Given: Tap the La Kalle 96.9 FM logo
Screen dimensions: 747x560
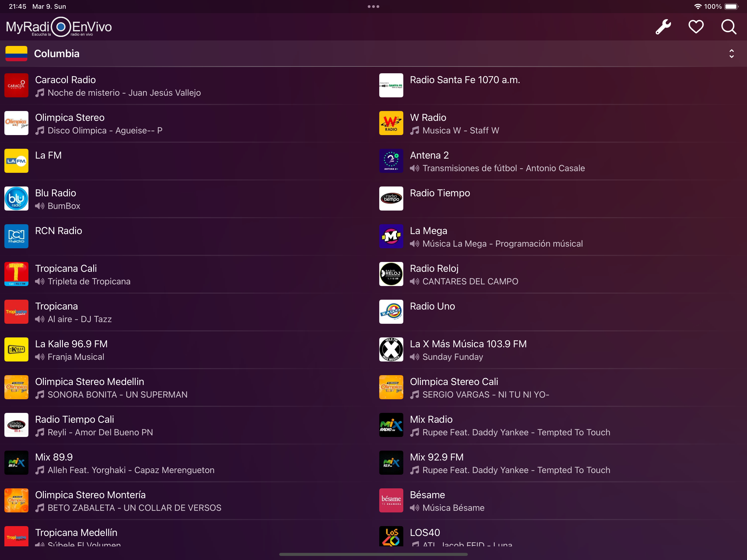Looking at the screenshot, I should tap(16, 349).
